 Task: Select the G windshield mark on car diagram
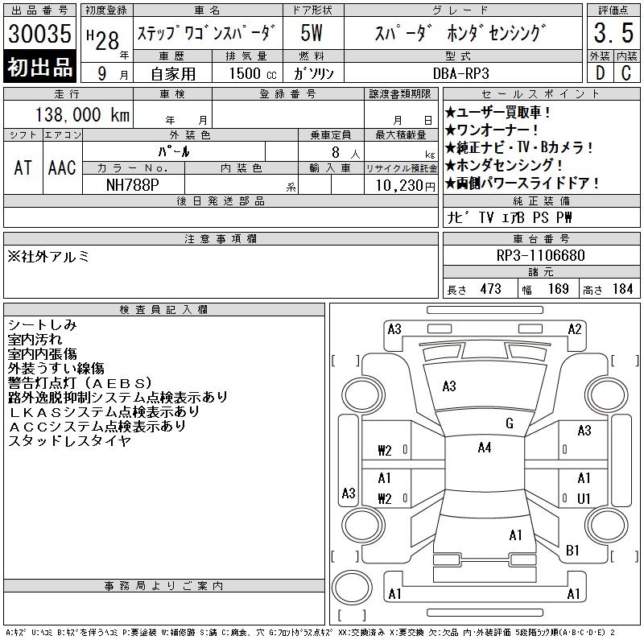click(510, 423)
